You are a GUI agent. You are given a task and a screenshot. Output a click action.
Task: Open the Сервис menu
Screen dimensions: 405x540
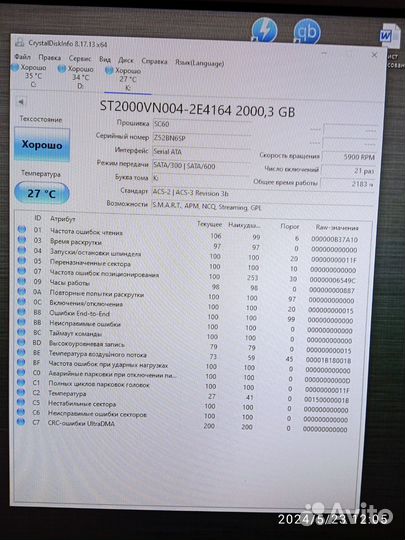80,59
